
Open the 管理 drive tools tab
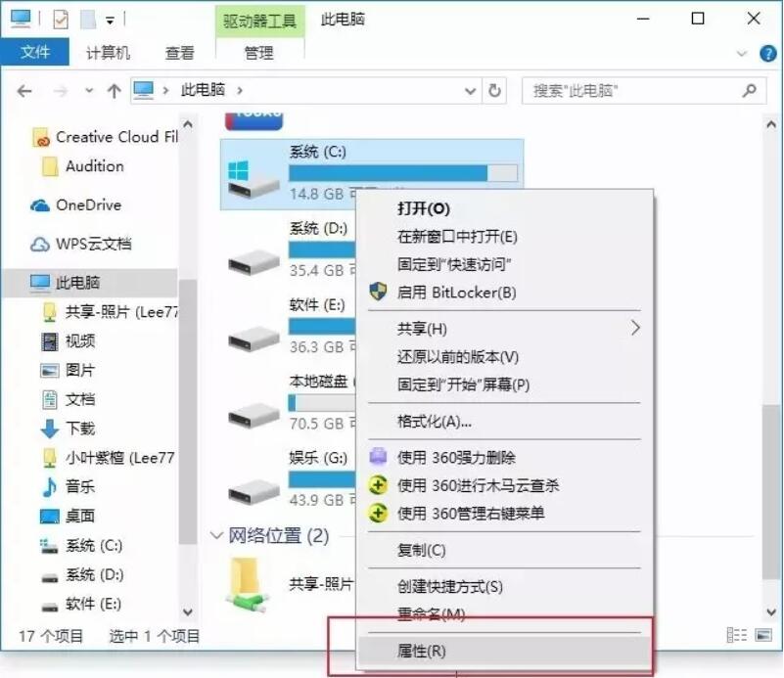tap(259, 54)
